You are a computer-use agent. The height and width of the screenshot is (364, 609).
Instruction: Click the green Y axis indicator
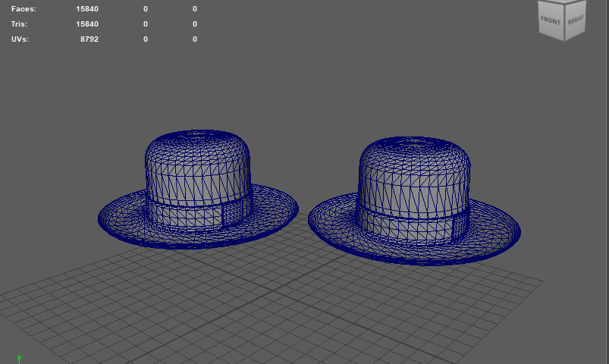[19, 359]
